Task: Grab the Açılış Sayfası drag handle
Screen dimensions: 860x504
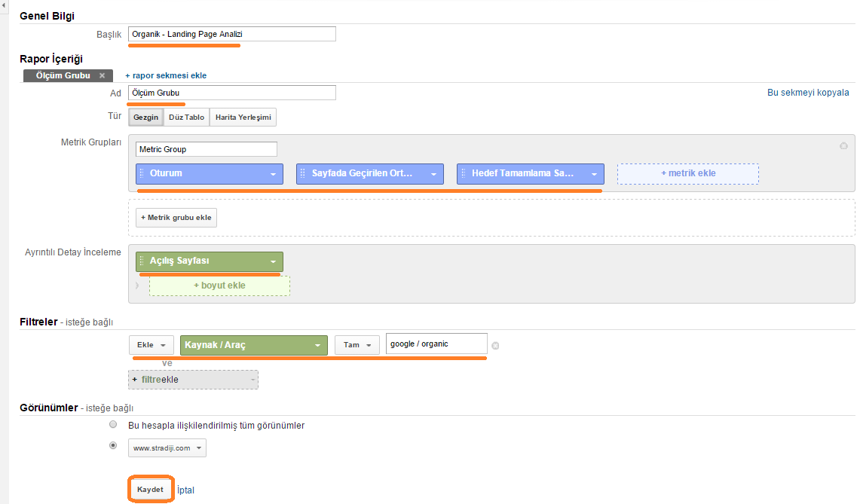Action: point(142,261)
